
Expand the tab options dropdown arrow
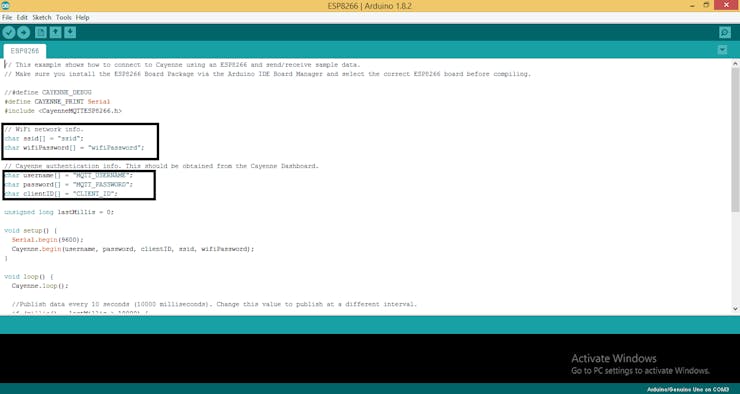coord(723,50)
